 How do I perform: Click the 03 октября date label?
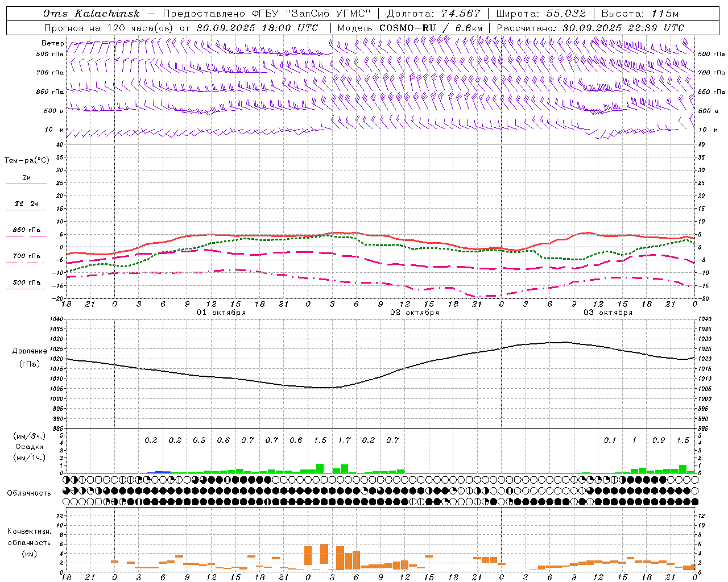[x=608, y=313]
